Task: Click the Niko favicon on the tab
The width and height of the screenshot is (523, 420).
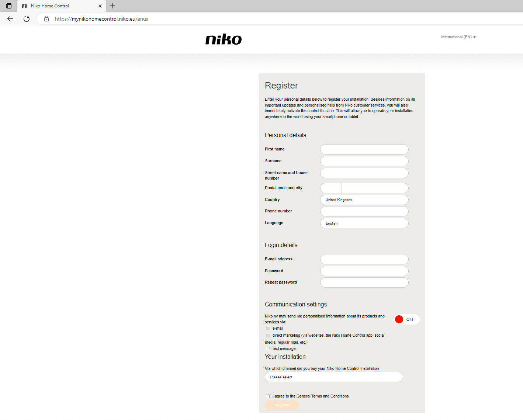Action: coord(24,6)
